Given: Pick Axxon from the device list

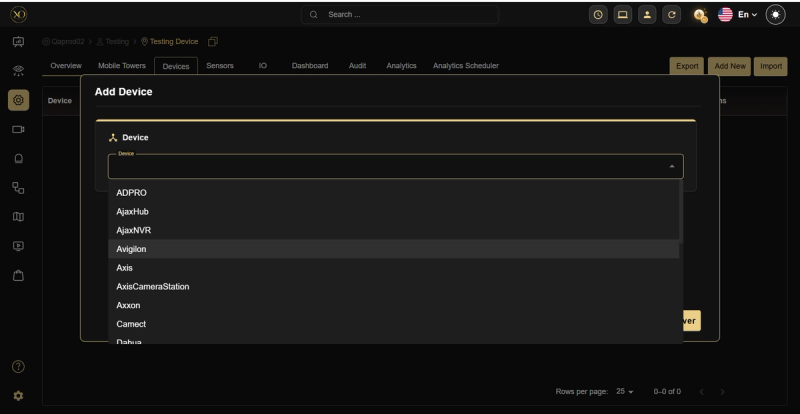Looking at the screenshot, I should point(393,305).
